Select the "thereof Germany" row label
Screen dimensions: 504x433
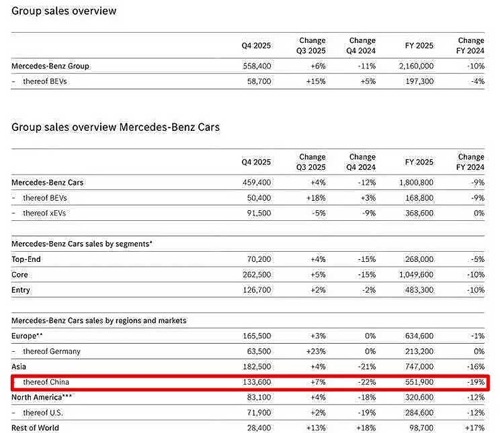pos(51,351)
